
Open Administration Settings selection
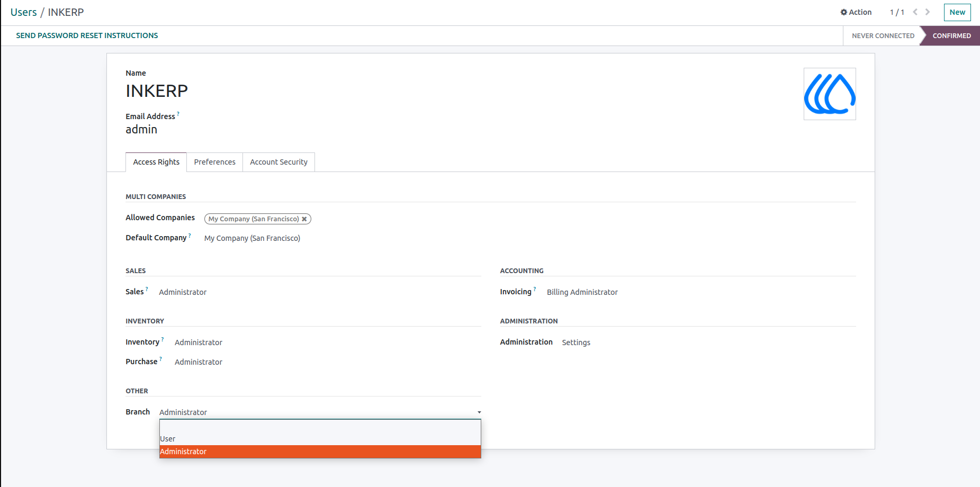coord(576,342)
